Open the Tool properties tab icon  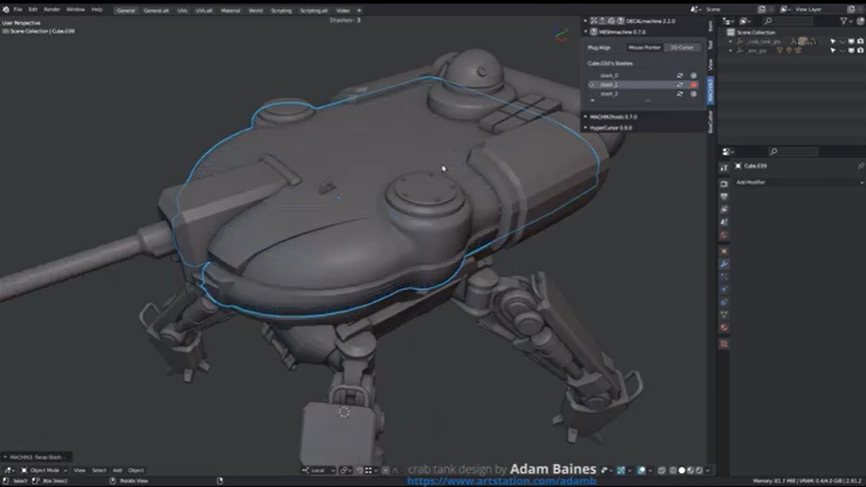tap(724, 168)
